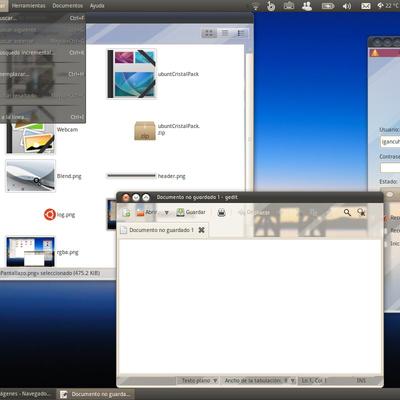Click the network wifi indicator in top panel
This screenshot has height=400, width=400.
(x=256, y=6)
